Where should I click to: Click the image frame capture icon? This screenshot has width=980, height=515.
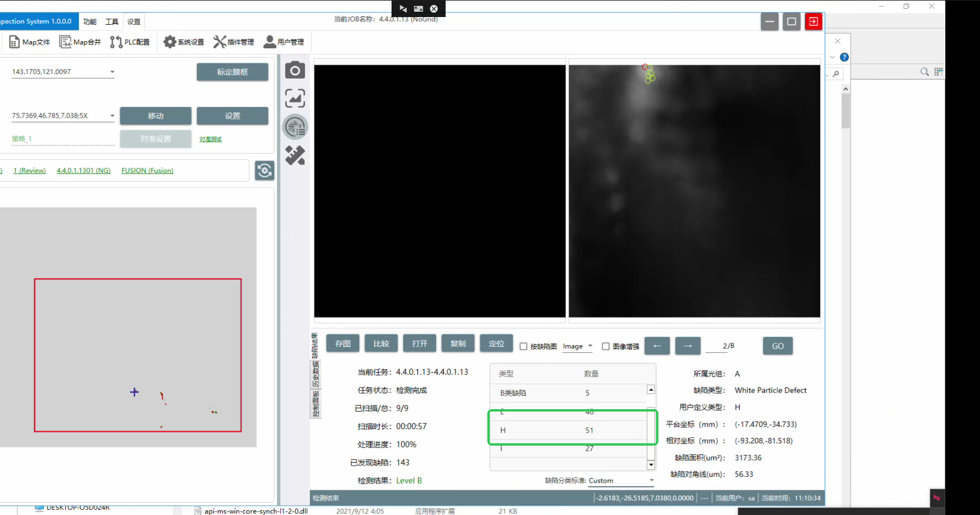pyautogui.click(x=295, y=98)
